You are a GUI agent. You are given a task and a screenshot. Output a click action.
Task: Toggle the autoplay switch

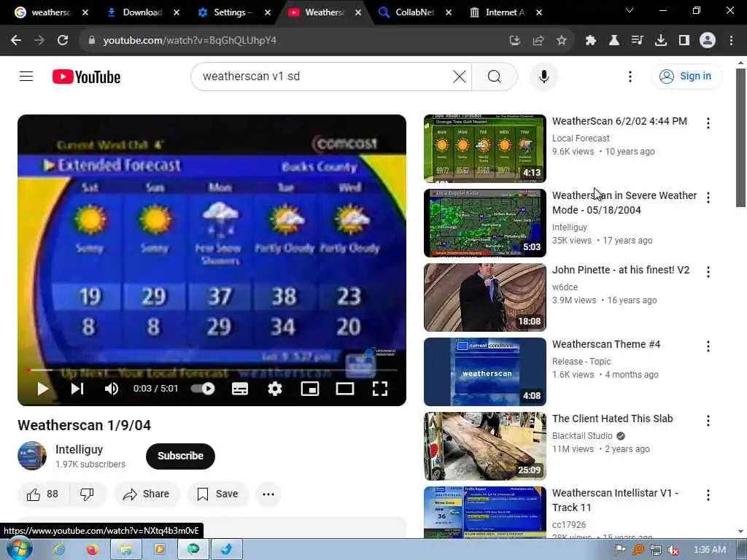coord(203,389)
